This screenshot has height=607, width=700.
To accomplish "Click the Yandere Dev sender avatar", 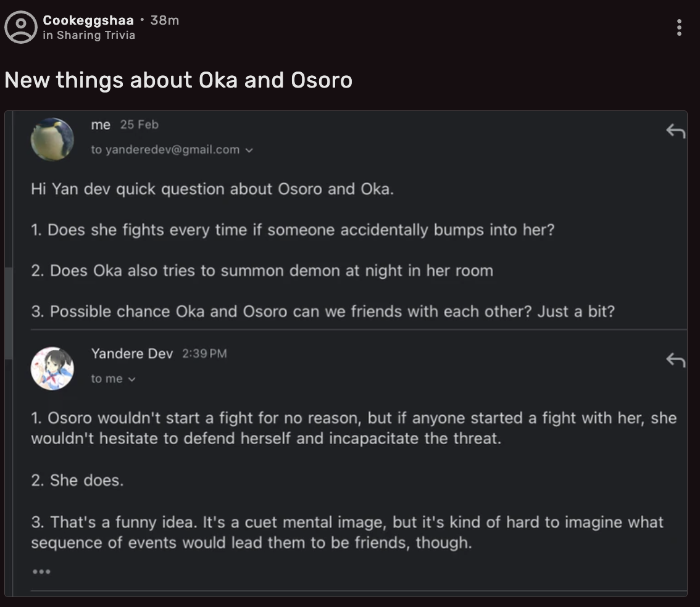I will click(52, 368).
